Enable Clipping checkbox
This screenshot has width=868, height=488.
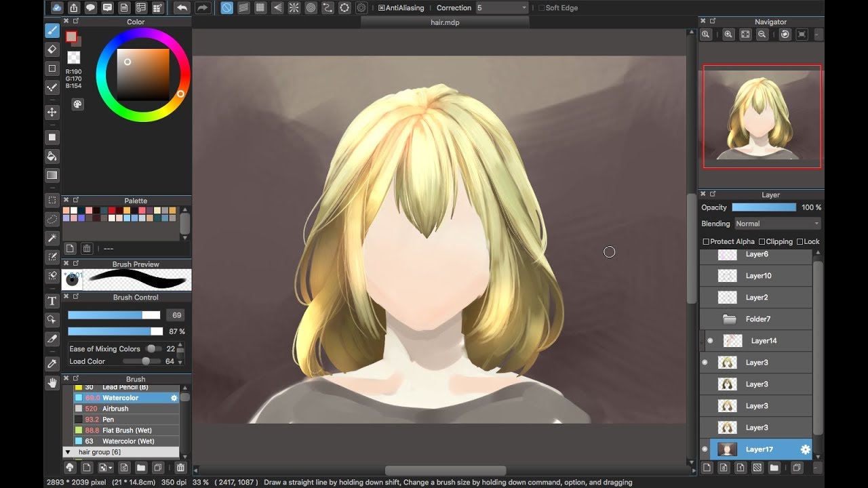(x=762, y=241)
